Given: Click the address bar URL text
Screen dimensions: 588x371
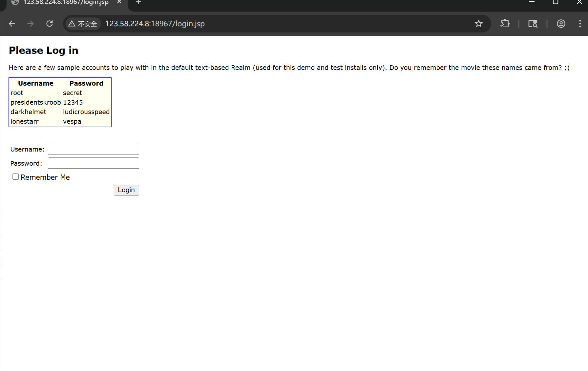Looking at the screenshot, I should (x=155, y=24).
